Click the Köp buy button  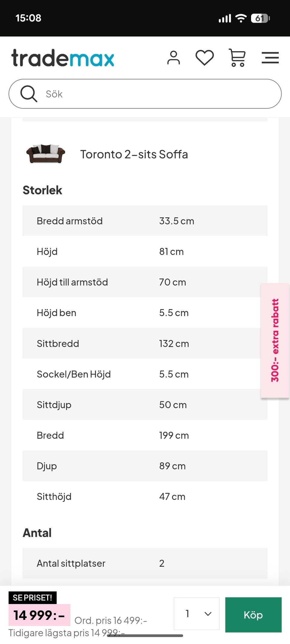[x=253, y=615]
